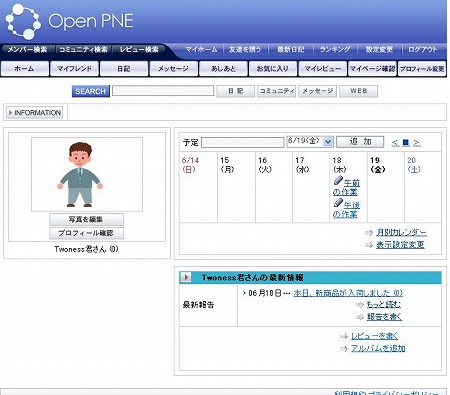Search in 日記 button

click(x=235, y=91)
